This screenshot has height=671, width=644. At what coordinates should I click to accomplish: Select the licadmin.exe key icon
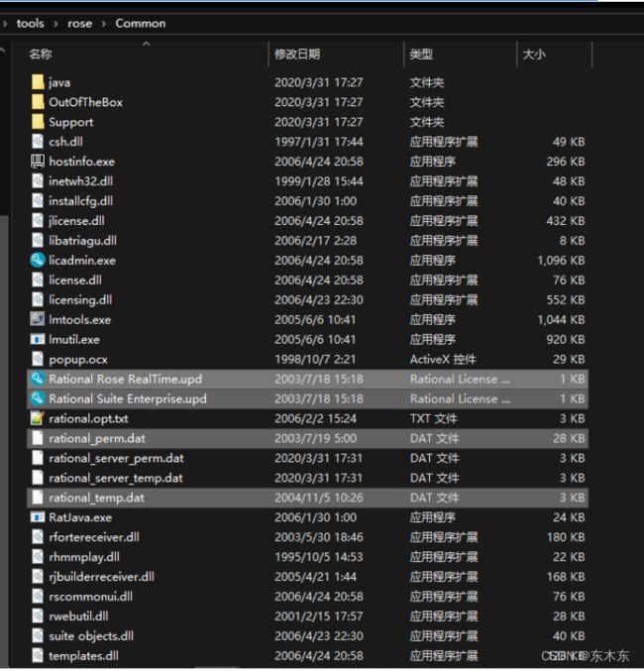pos(38,261)
